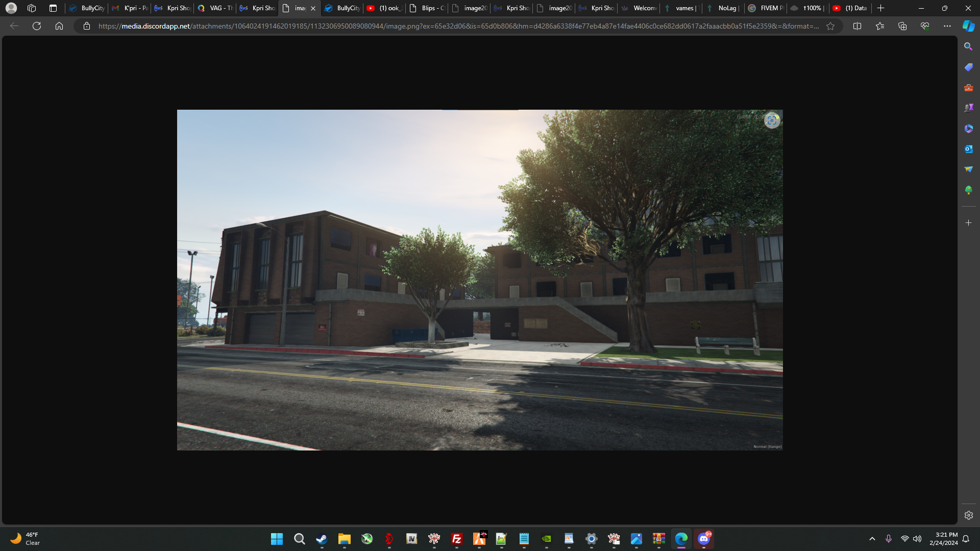Open the sidebar Tools briefcase icon

point(968,88)
